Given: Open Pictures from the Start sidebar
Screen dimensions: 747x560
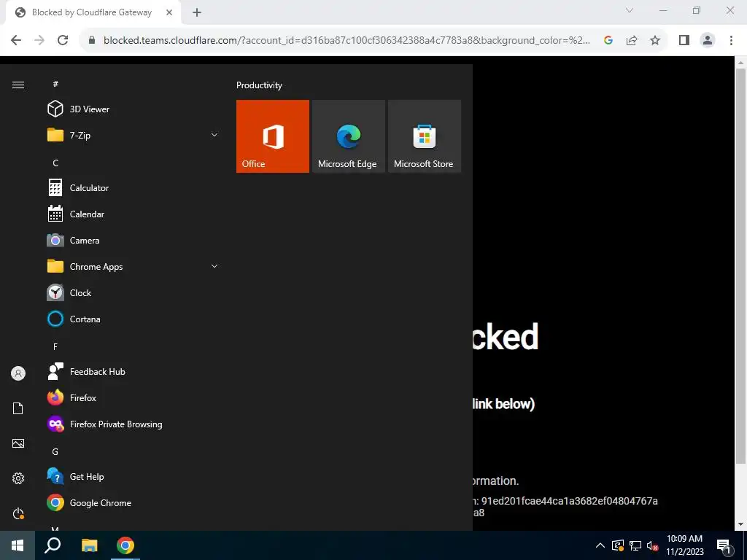Looking at the screenshot, I should tap(18, 443).
